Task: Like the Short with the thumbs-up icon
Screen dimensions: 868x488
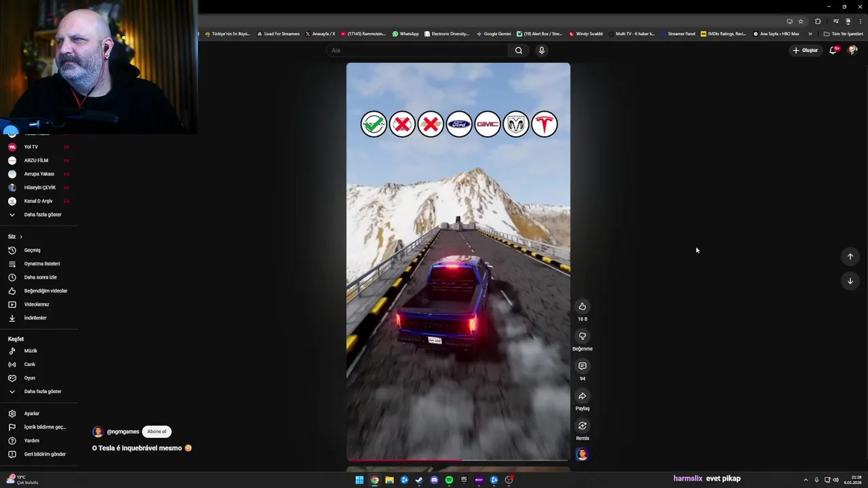Action: pyautogui.click(x=582, y=306)
